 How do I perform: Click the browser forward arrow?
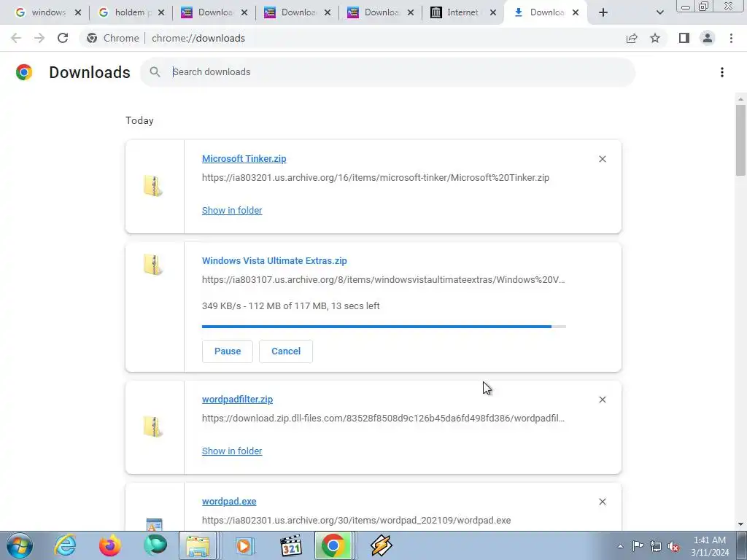pos(39,38)
